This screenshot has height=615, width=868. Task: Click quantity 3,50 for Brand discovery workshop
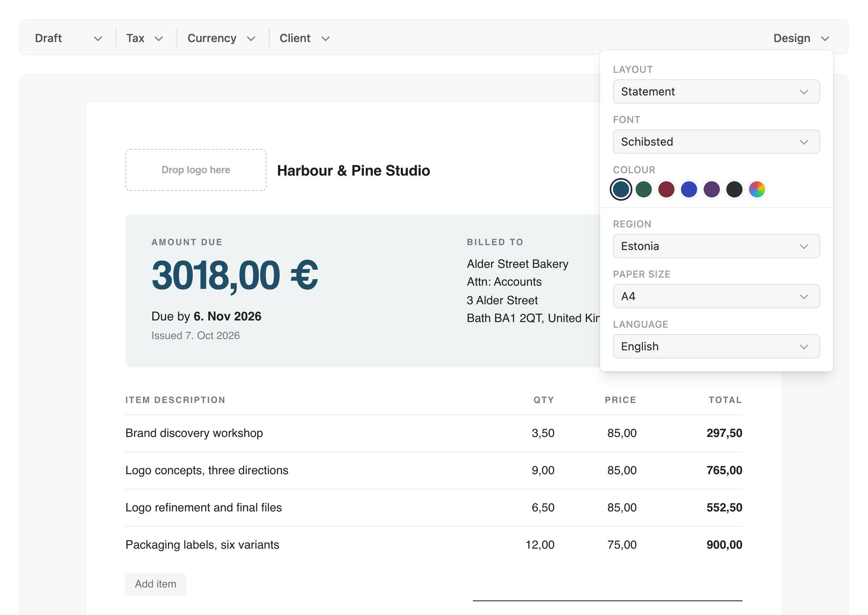tap(543, 433)
